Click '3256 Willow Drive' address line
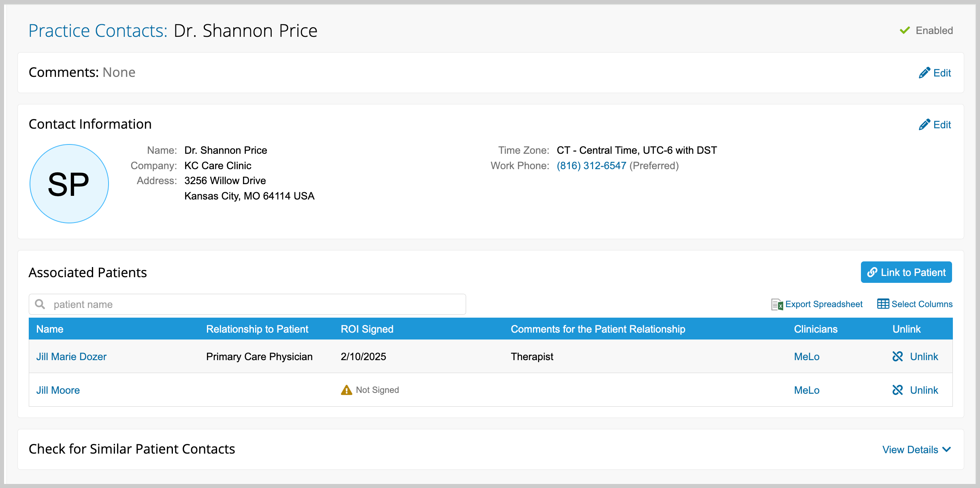This screenshot has width=980, height=488. click(x=225, y=180)
